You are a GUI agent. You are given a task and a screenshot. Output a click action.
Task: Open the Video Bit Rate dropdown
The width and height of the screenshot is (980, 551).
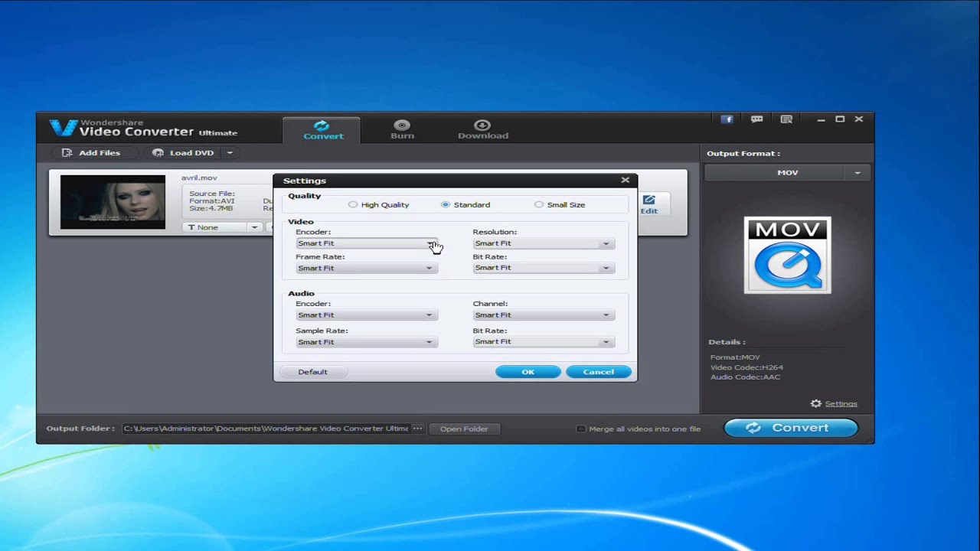(x=543, y=268)
